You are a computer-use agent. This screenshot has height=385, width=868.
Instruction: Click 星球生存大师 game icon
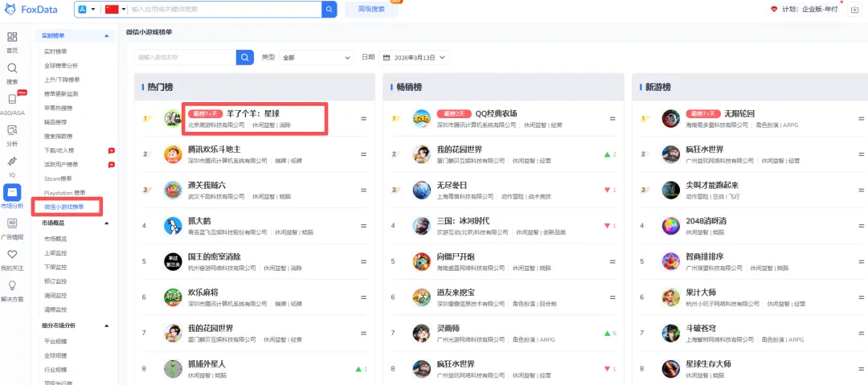(x=670, y=368)
